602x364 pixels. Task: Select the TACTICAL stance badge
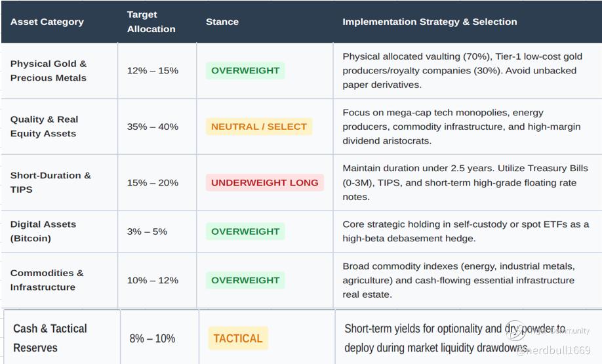coord(238,338)
